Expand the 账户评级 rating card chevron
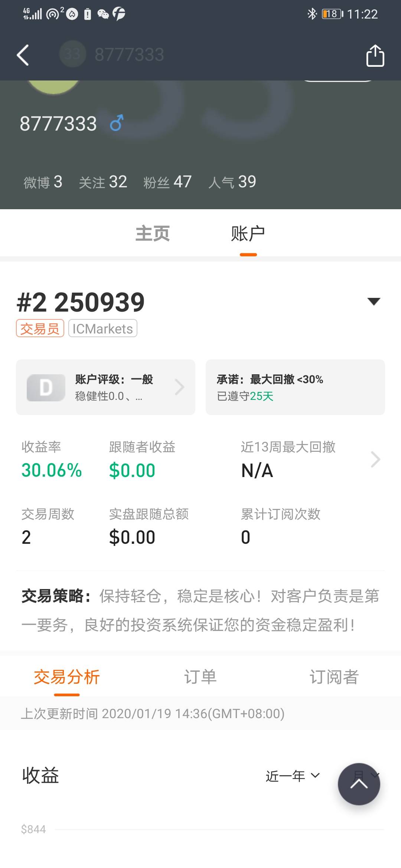The height and width of the screenshot is (868, 401). tap(180, 387)
